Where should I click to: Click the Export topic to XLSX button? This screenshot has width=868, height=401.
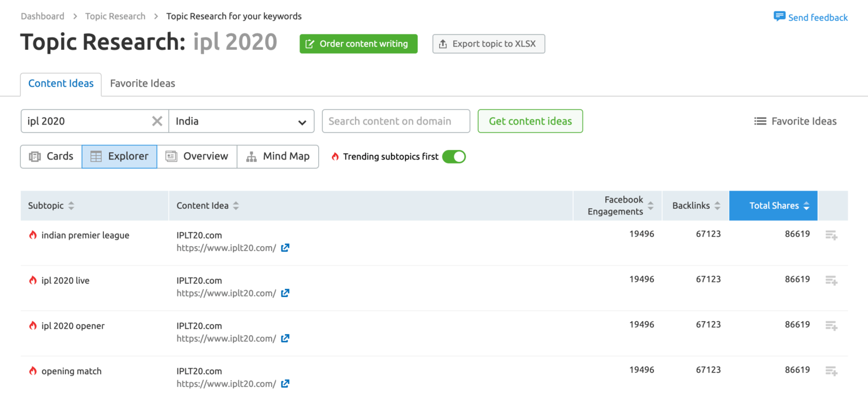[x=488, y=44]
